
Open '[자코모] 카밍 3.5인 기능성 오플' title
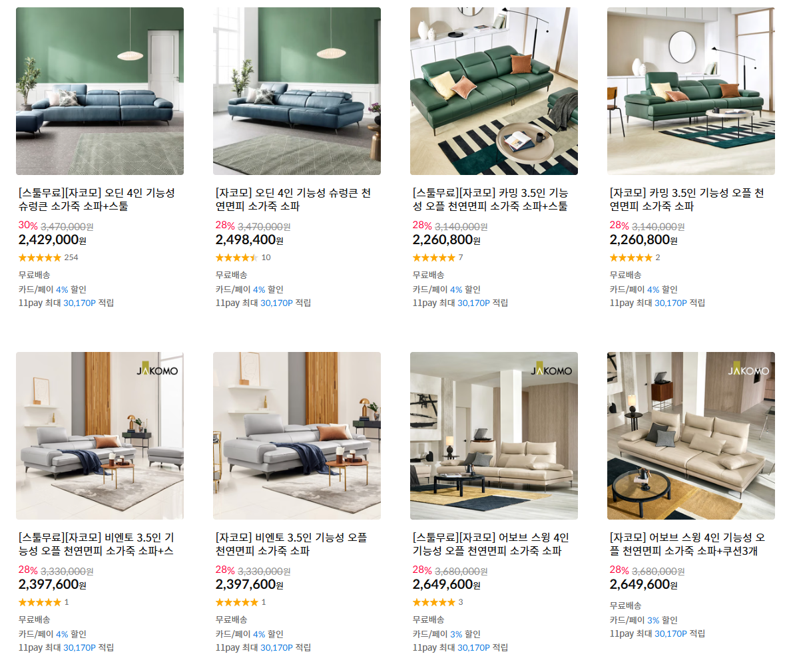(687, 200)
